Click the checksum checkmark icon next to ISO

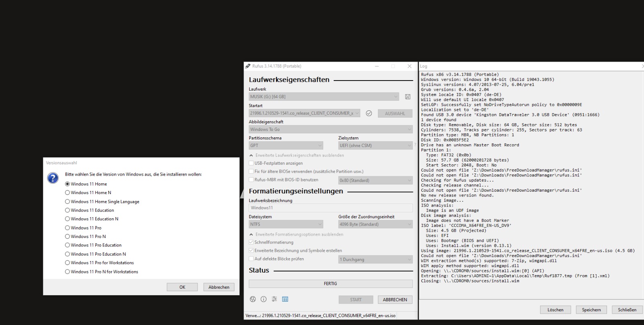coord(369,114)
